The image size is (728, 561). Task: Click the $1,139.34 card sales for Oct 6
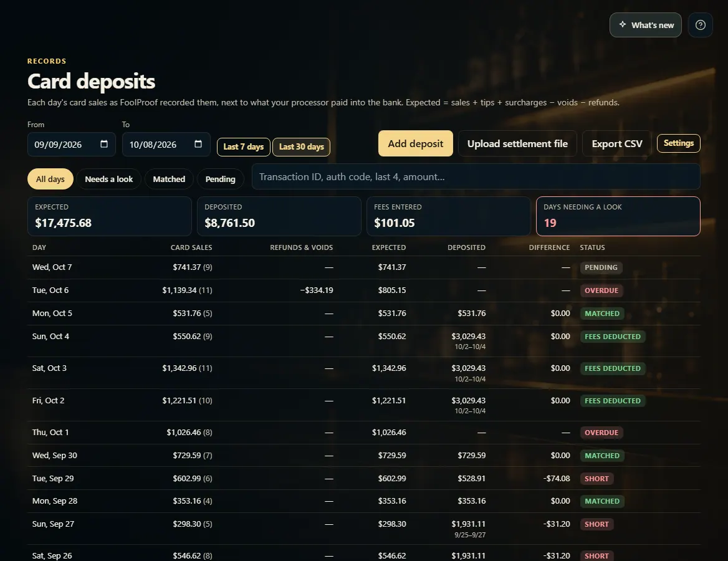coord(180,290)
